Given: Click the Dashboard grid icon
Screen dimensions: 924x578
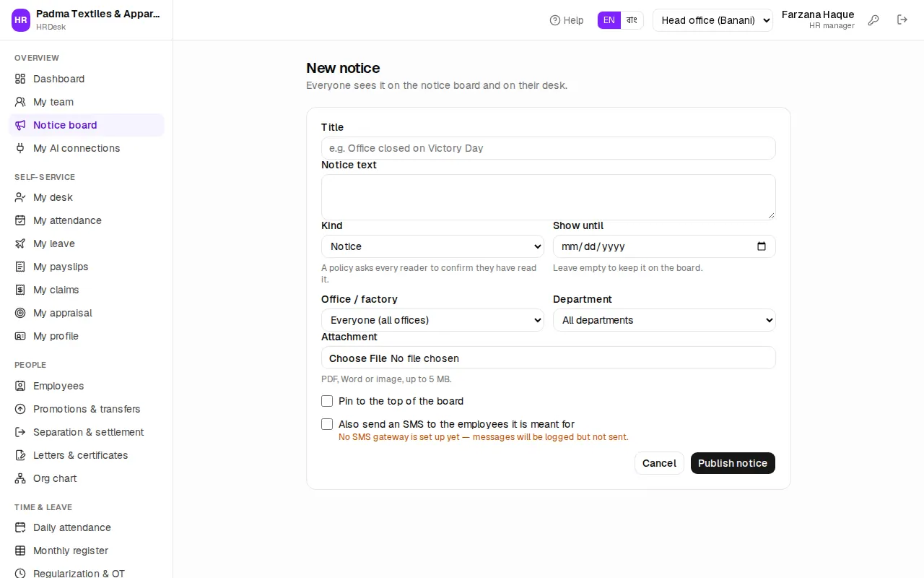Looking at the screenshot, I should pyautogui.click(x=20, y=79).
